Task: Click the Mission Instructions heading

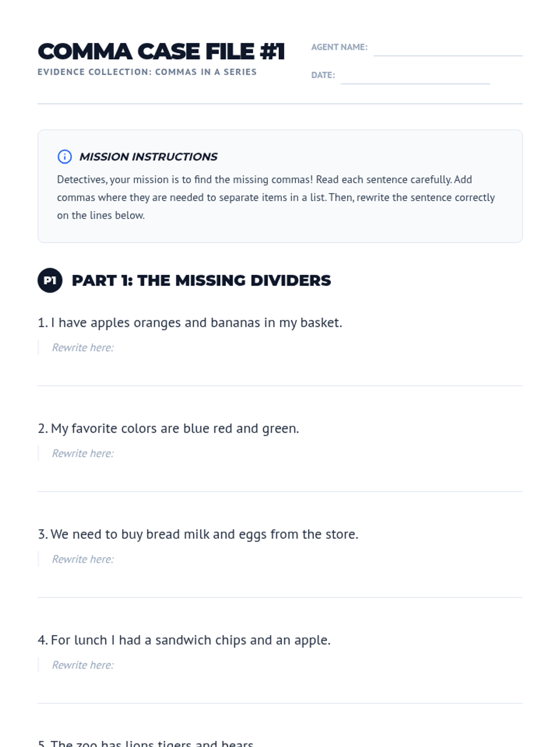Action: [x=148, y=157]
